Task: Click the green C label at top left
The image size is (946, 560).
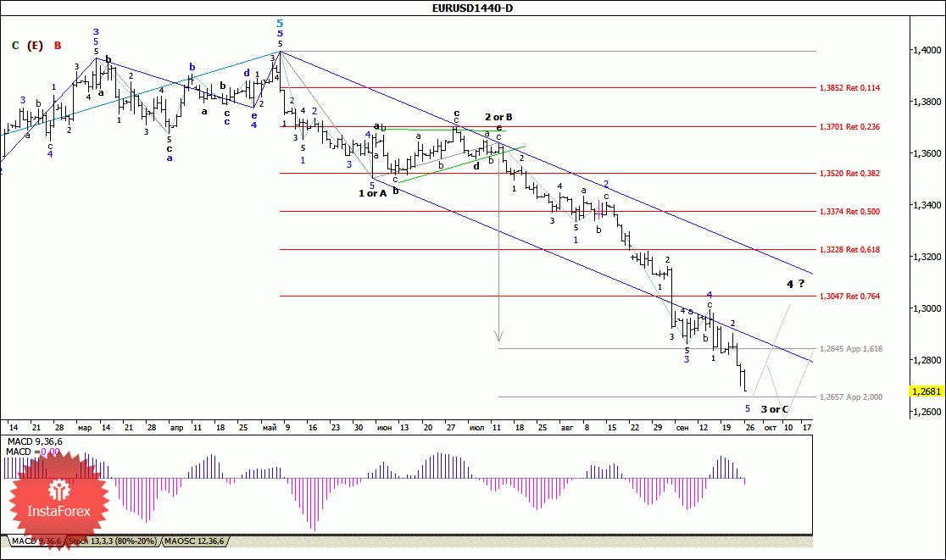Action: pos(15,46)
